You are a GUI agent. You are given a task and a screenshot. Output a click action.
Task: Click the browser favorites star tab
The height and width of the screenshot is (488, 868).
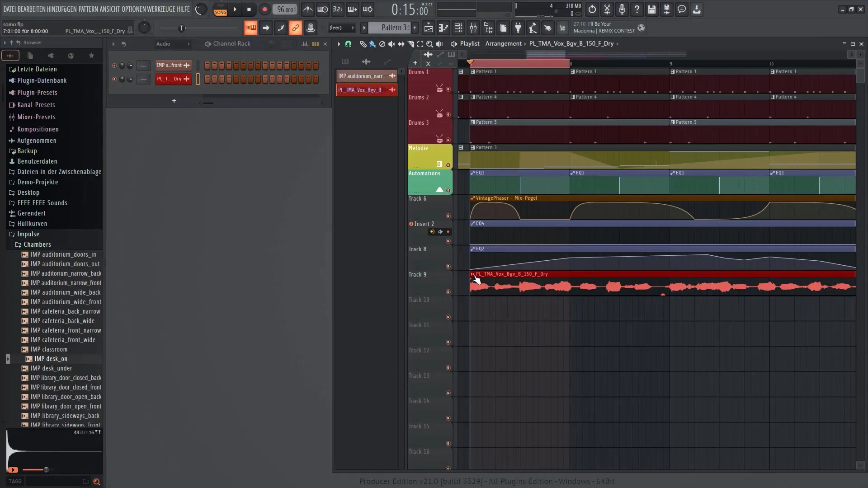(x=91, y=56)
